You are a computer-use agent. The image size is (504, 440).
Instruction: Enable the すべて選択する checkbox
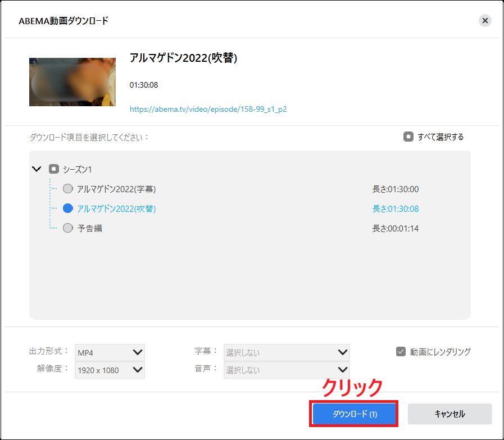pyautogui.click(x=408, y=136)
